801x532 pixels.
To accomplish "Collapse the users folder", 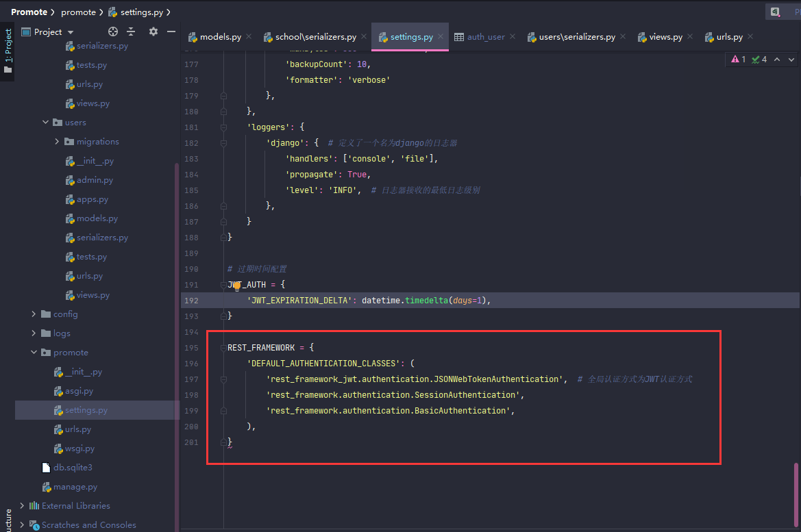I will (x=45, y=123).
